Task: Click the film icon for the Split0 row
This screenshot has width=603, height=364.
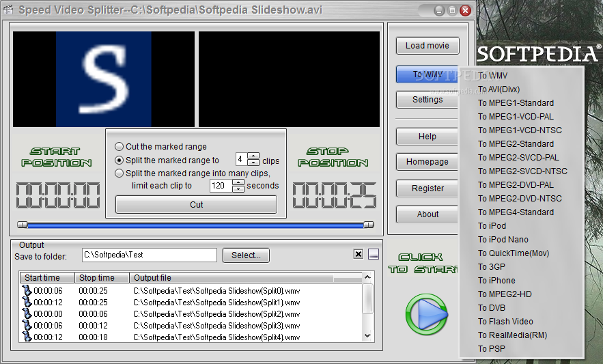Action: [27, 290]
